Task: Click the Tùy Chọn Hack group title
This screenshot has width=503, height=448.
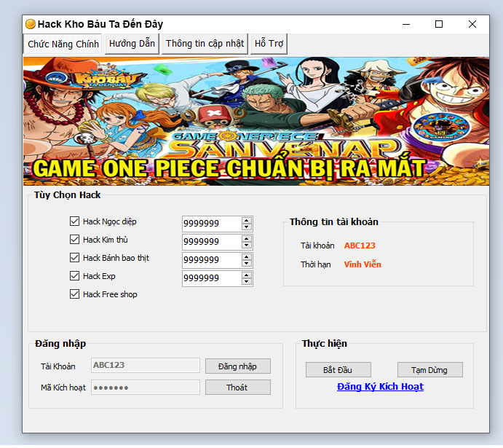Action: [x=68, y=194]
